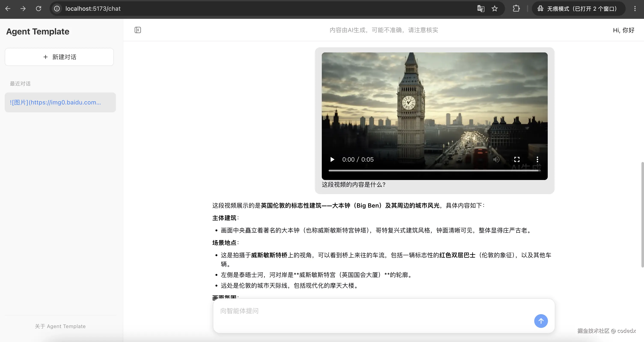Start a new conversation with 新建对话
Viewport: 644px width, 342px height.
[59, 57]
